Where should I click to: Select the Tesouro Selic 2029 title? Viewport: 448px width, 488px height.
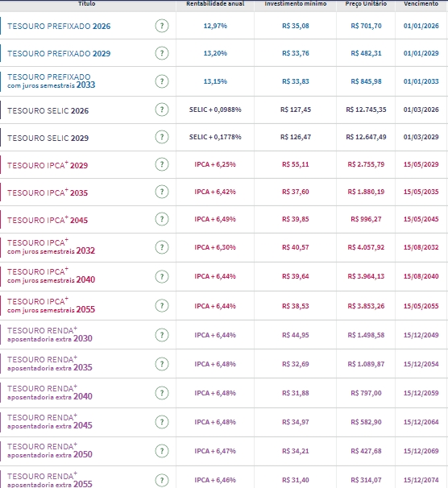(48, 139)
